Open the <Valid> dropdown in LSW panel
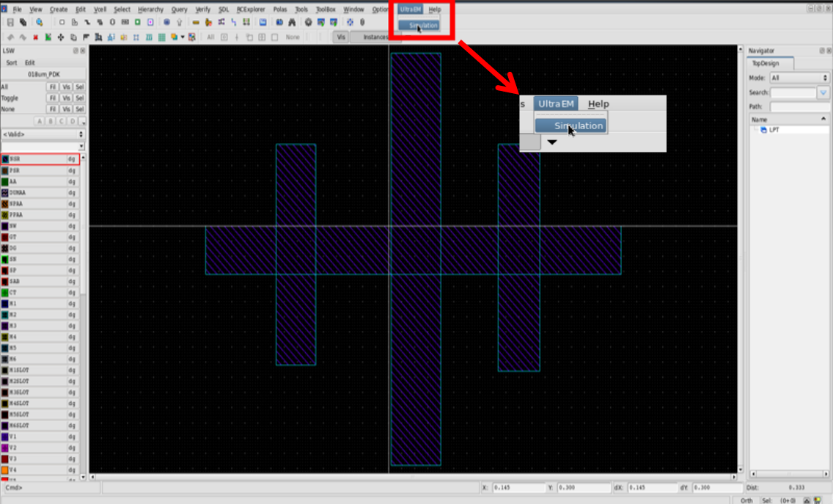This screenshot has height=504, width=833. pyautogui.click(x=43, y=133)
